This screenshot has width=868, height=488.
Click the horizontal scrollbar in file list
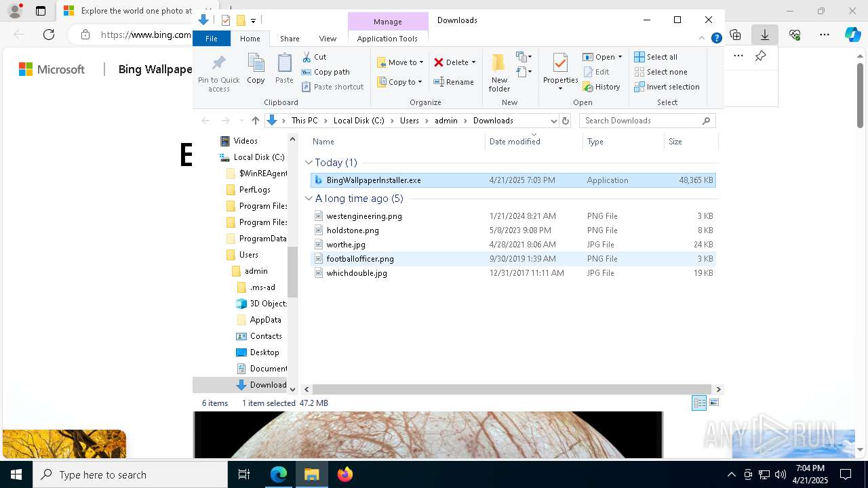click(511, 389)
